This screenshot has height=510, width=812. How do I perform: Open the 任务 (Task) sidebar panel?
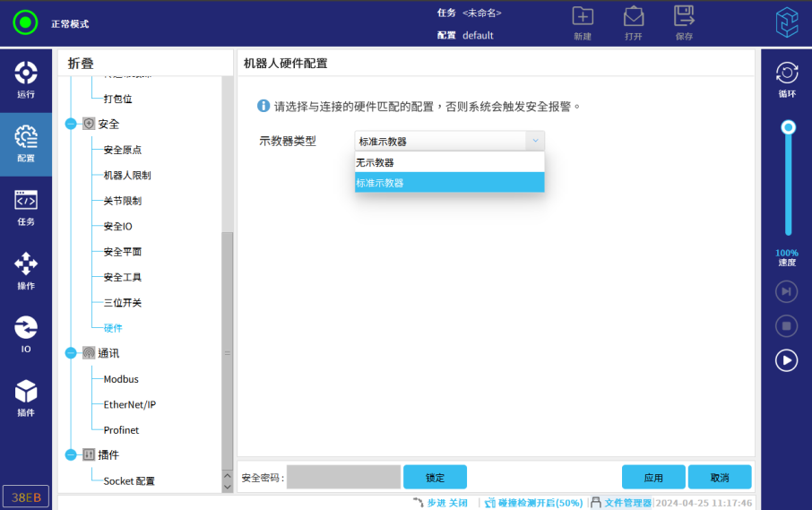tap(26, 207)
